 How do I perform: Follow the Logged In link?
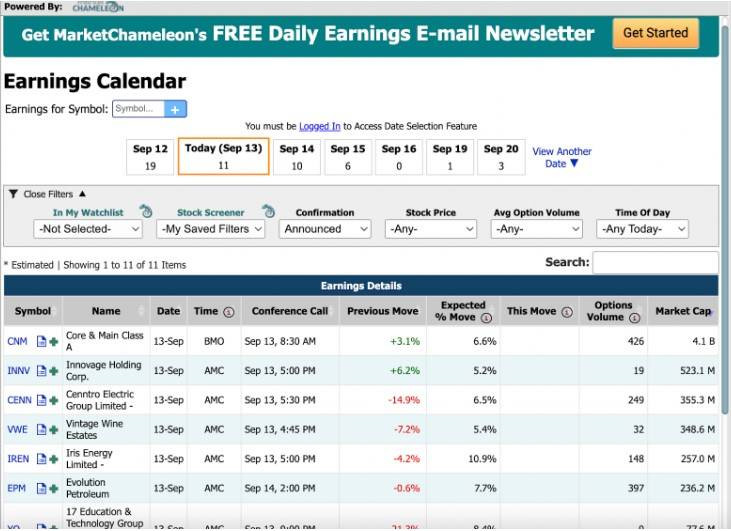click(320, 126)
